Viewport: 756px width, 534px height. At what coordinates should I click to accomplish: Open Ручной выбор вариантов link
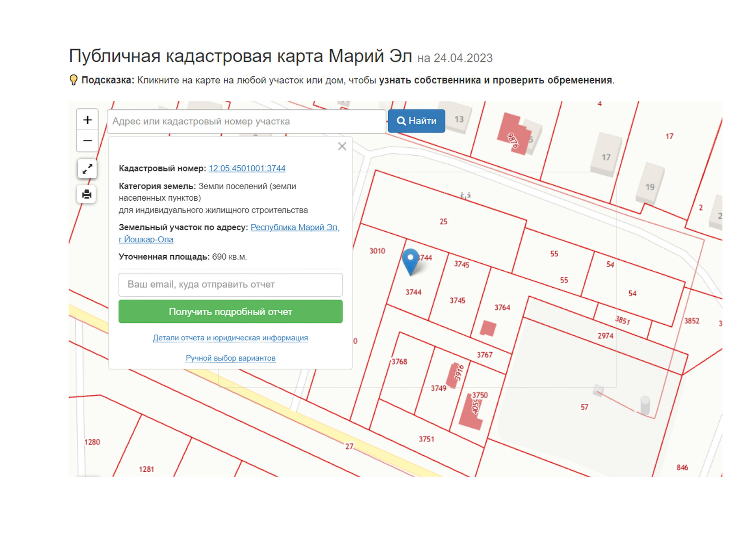click(x=230, y=358)
